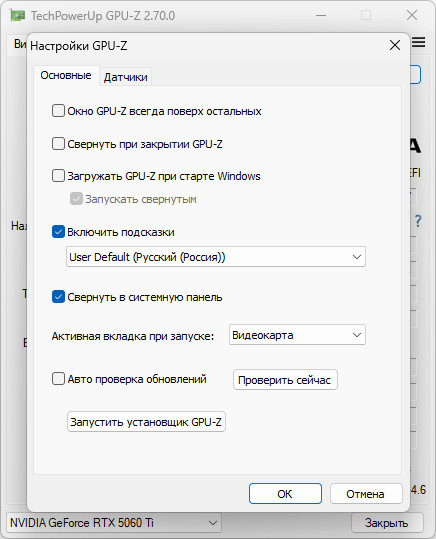436x539 pixels.
Task: Open the hamburger menu in GPU-Z
Action: [x=418, y=42]
